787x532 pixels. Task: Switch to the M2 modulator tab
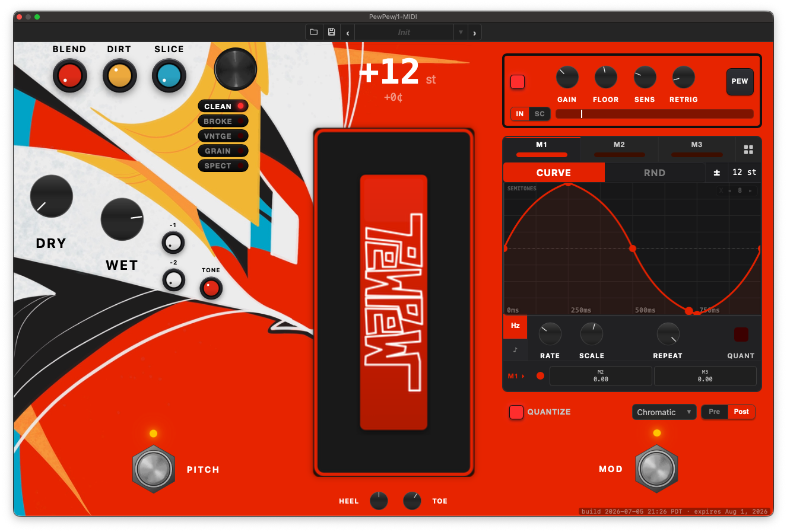coord(619,149)
